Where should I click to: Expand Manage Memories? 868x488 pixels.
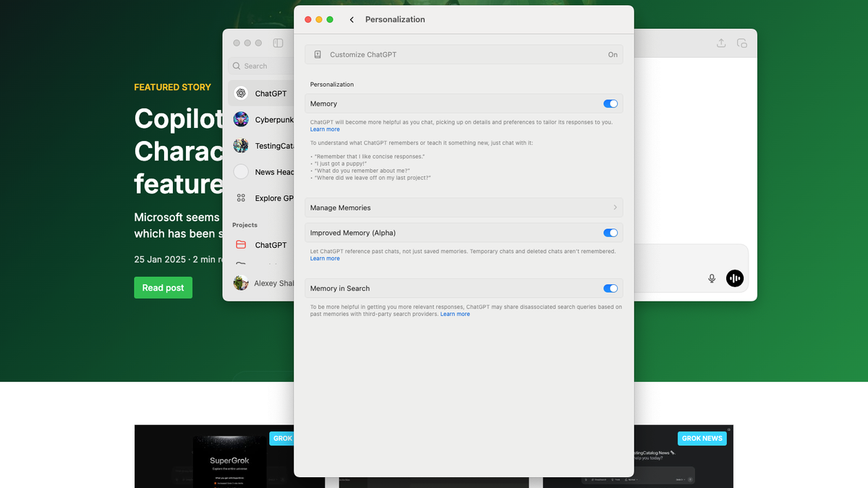[x=464, y=207]
